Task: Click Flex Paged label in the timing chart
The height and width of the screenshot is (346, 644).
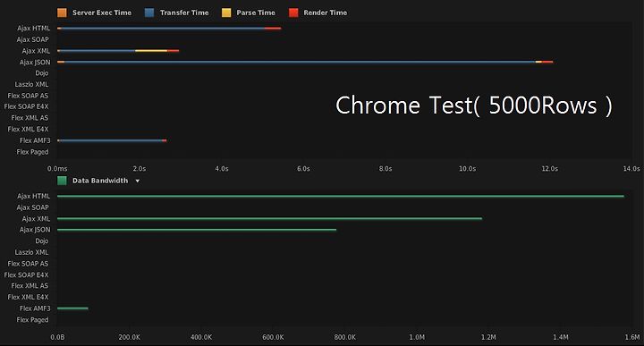Action: tap(32, 152)
